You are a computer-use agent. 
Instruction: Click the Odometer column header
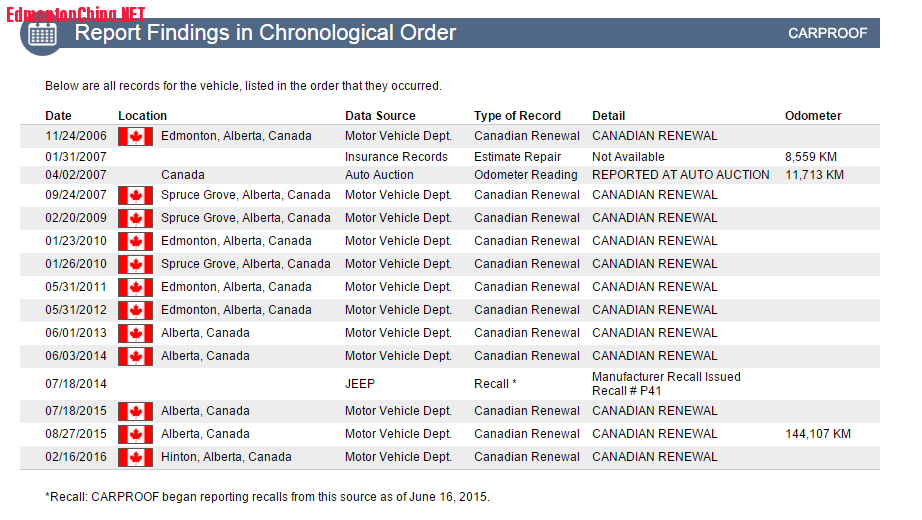[813, 116]
